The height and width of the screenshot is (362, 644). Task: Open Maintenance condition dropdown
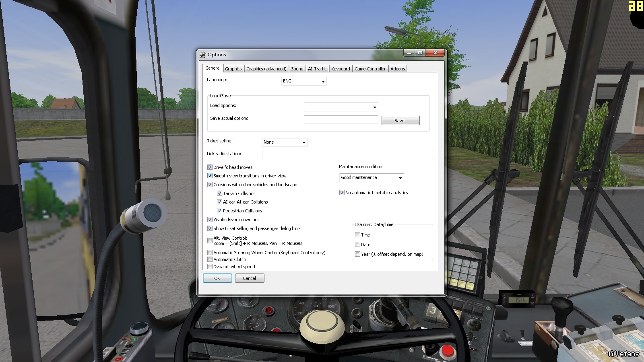(371, 178)
